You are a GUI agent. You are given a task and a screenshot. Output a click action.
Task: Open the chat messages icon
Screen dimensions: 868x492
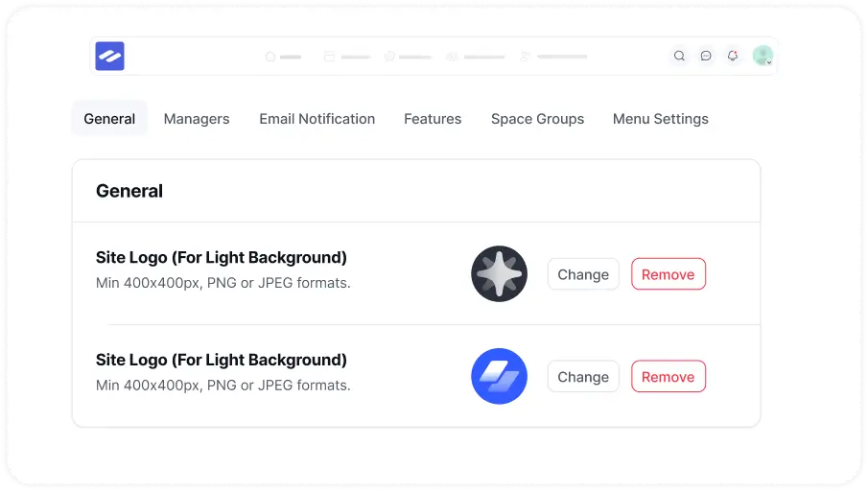(706, 57)
